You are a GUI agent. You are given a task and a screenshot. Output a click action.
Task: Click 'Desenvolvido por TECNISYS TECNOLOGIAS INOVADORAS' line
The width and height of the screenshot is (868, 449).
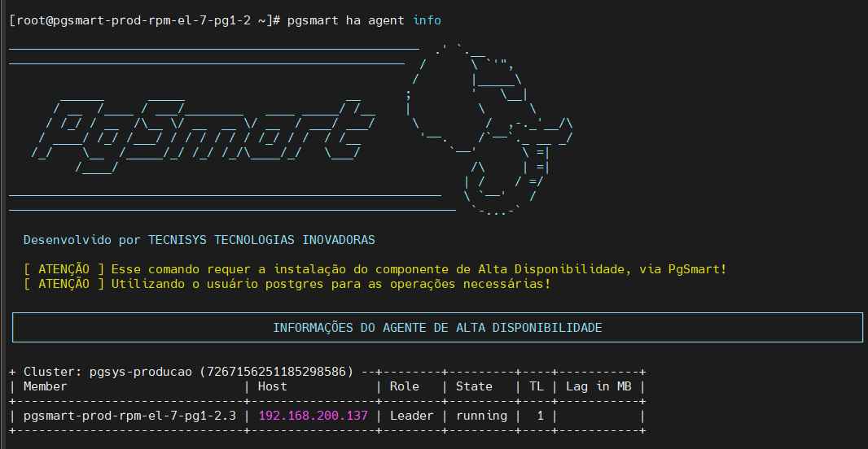[199, 240]
